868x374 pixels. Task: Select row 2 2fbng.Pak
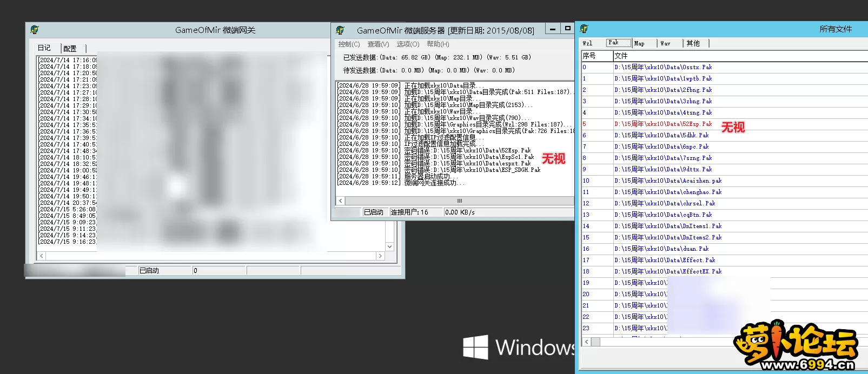click(x=725, y=90)
